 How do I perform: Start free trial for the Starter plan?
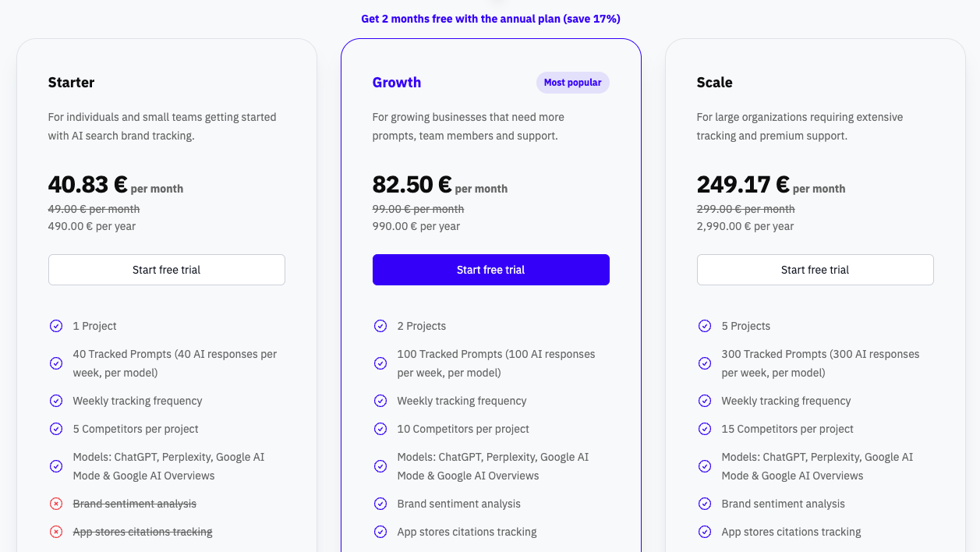coord(166,270)
